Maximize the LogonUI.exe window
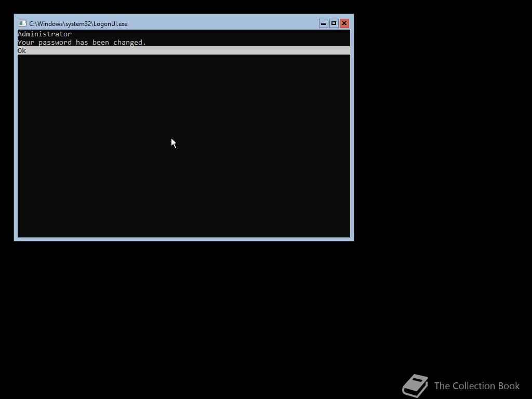532x399 pixels. tap(334, 23)
